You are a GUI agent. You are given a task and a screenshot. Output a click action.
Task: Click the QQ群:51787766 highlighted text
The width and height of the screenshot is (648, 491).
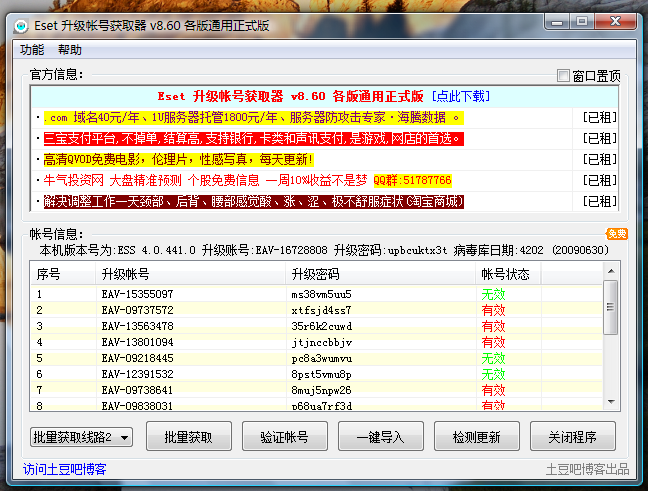pyautogui.click(x=412, y=180)
